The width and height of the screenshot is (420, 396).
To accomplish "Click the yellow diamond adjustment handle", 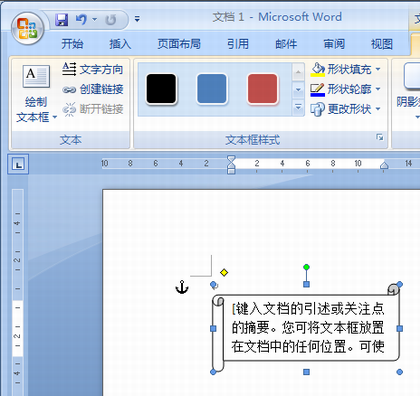I will [224, 273].
